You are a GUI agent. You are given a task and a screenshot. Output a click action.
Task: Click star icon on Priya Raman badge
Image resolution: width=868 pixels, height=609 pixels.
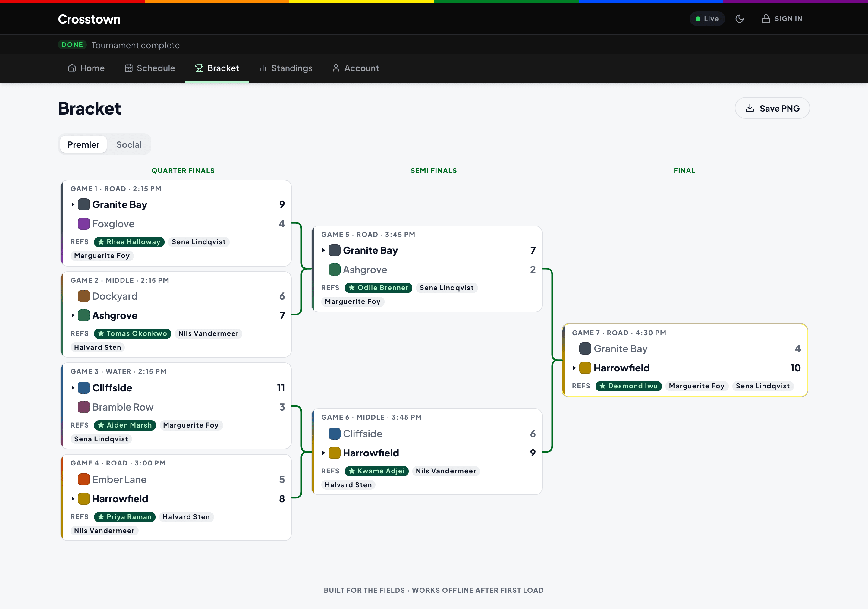coord(101,516)
